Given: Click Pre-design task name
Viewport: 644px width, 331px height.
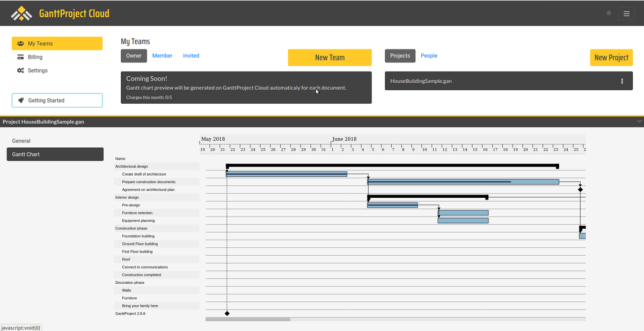Looking at the screenshot, I should pyautogui.click(x=131, y=205).
